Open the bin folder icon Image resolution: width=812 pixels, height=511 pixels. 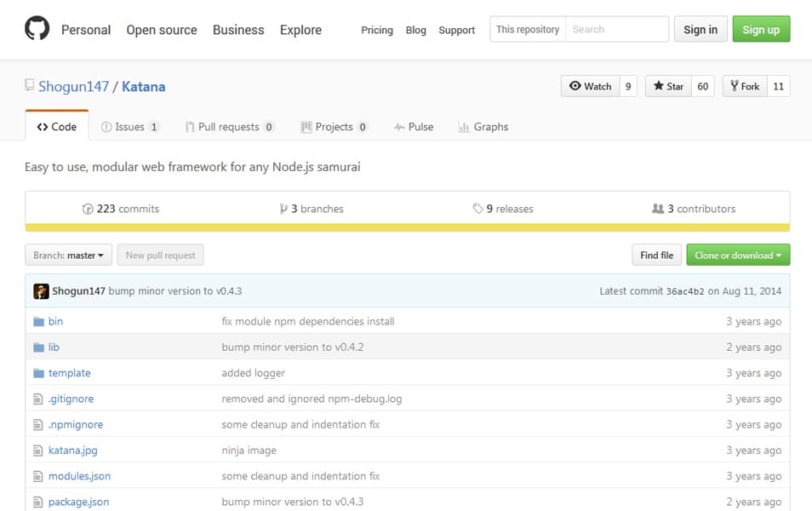[38, 322]
